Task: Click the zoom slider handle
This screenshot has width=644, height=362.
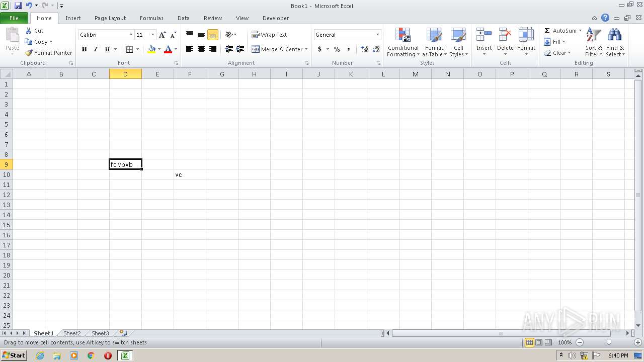Action: coord(609,342)
